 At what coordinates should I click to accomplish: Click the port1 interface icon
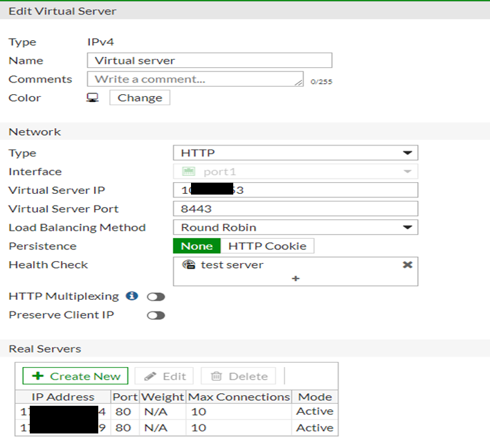pos(188,172)
